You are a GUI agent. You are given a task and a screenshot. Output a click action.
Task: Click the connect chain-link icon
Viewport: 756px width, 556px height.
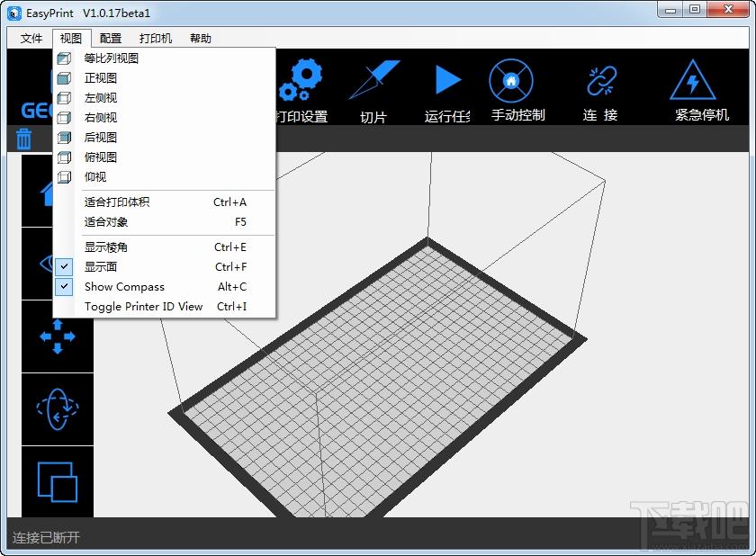[601, 80]
